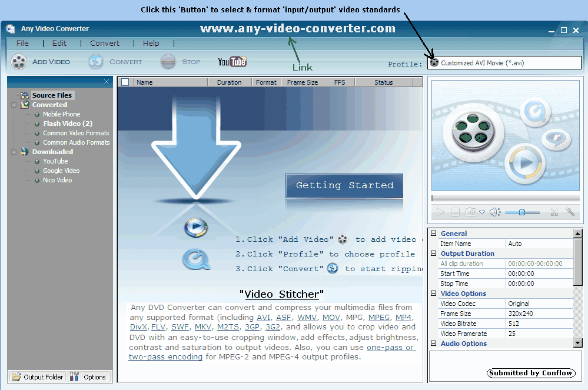Open the Video Stitcher heading link
Screen dimensions: 588x390
281,294
